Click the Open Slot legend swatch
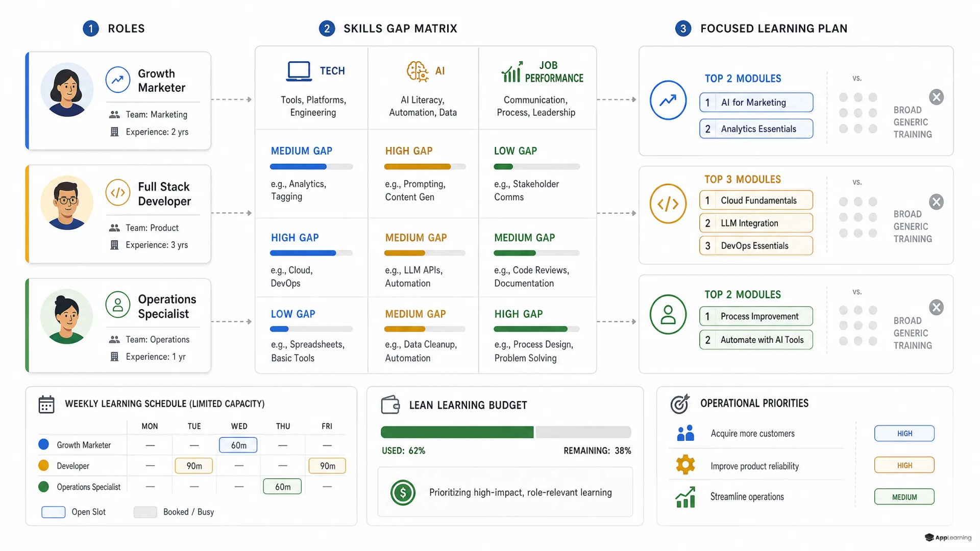The width and height of the screenshot is (980, 551). tap(54, 512)
